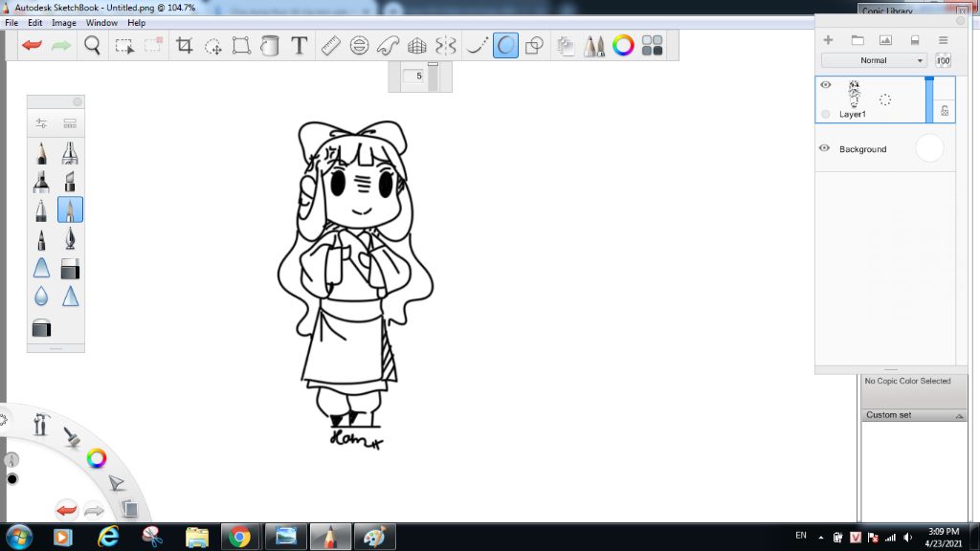Select the rectangle Selection tool
980x551 pixels.
click(x=124, y=46)
